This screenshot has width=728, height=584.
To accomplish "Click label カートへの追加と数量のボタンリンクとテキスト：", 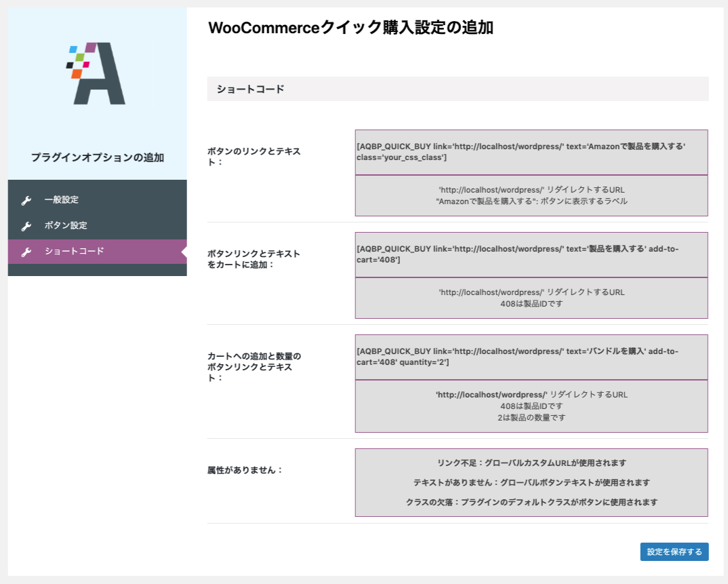I will click(254, 366).
